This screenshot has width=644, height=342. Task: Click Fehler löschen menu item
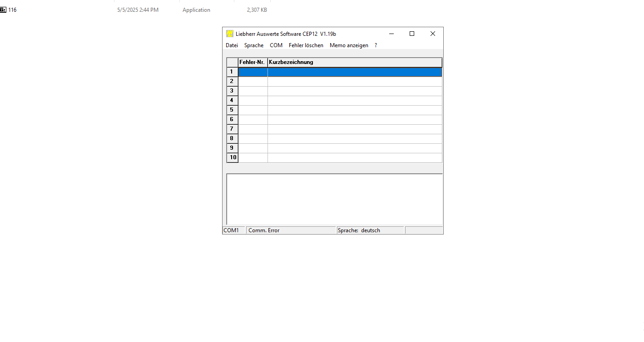tap(306, 45)
